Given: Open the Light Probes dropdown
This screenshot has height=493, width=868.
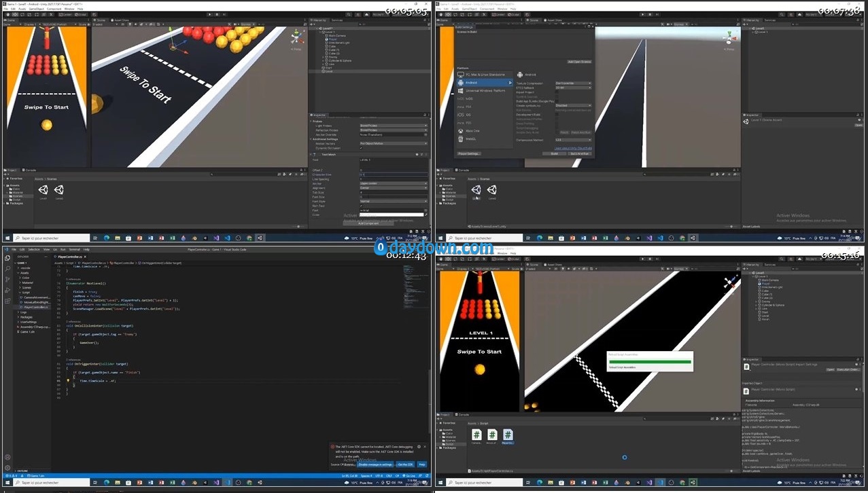Looking at the screenshot, I should (394, 126).
